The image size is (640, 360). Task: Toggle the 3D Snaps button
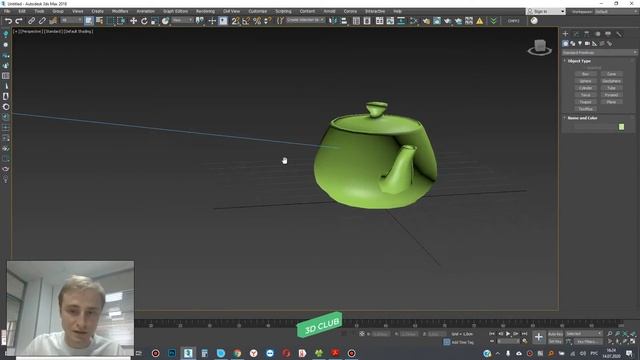[235, 21]
